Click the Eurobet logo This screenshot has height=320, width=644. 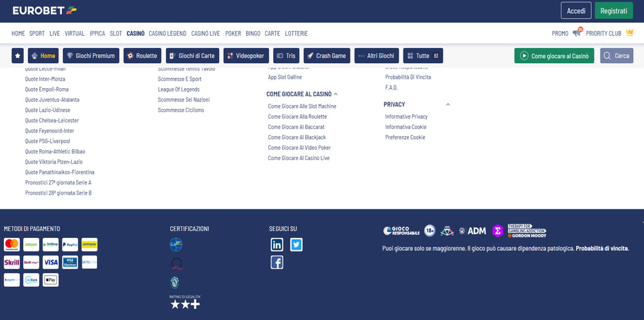coord(44,11)
